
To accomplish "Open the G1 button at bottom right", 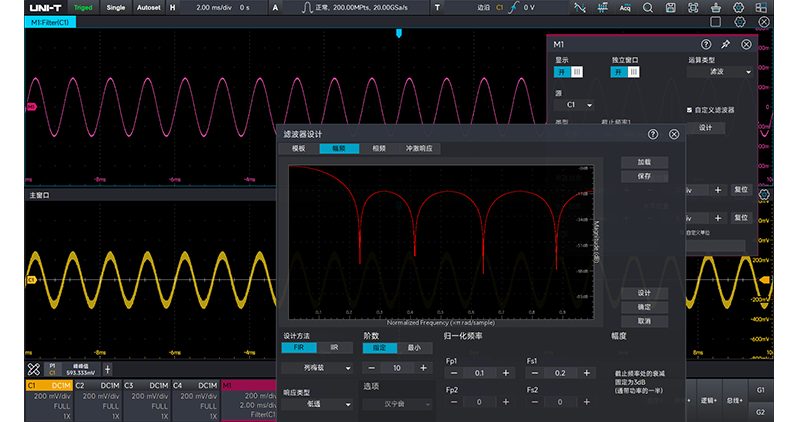I will pyautogui.click(x=761, y=390).
